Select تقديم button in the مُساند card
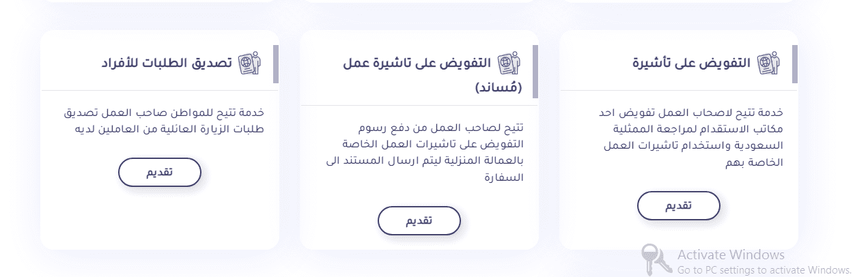This screenshot has height=277, width=868. tap(419, 220)
